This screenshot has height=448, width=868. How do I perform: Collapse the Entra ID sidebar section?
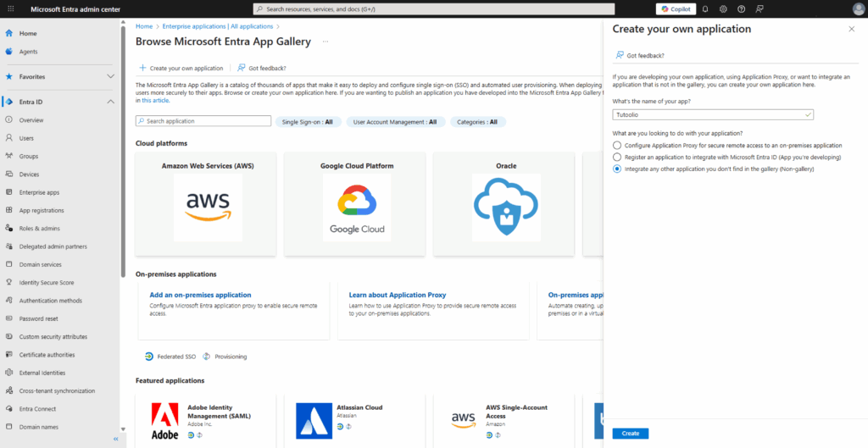click(110, 102)
